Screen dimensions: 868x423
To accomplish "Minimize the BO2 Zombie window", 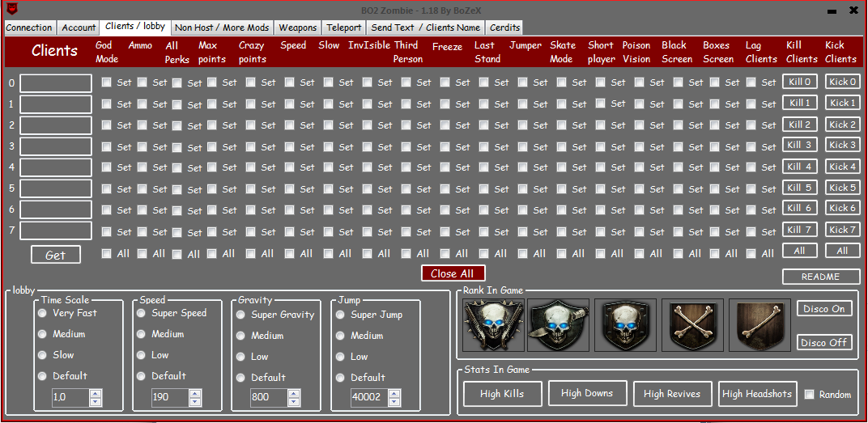I will [x=832, y=11].
